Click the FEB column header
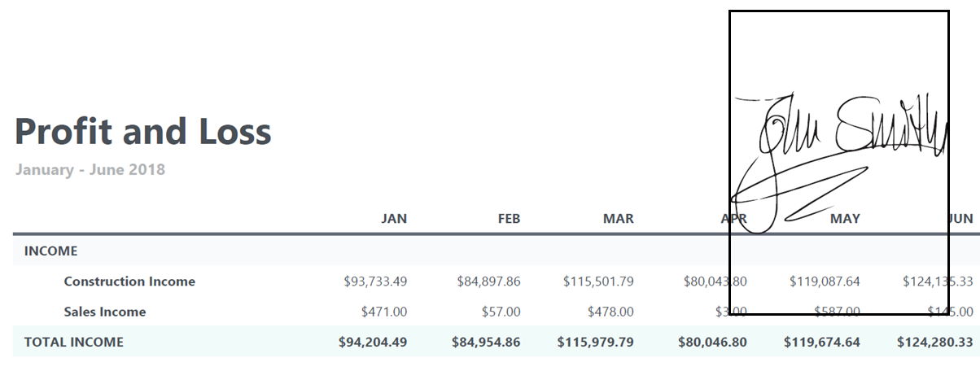980x371 pixels. click(x=509, y=219)
